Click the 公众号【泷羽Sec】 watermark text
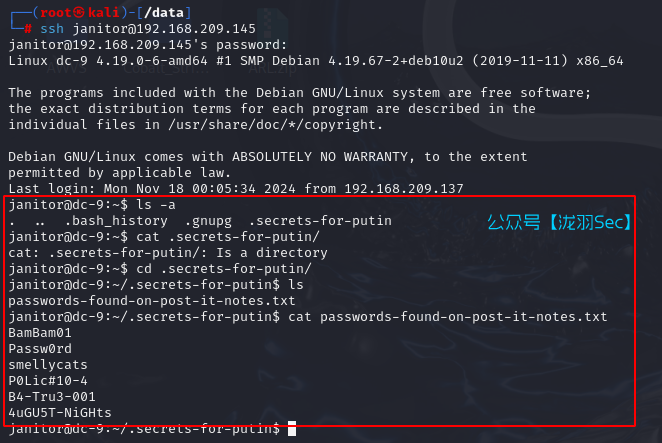This screenshot has width=662, height=443. [x=558, y=222]
